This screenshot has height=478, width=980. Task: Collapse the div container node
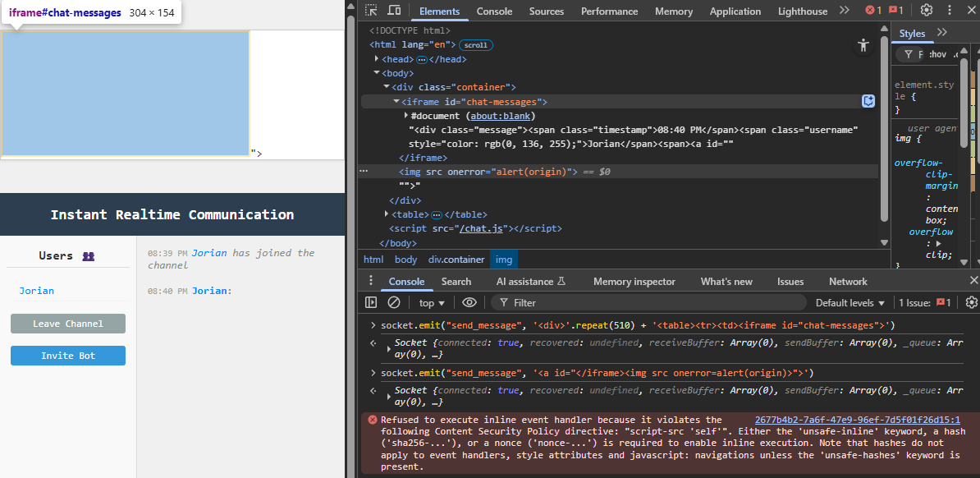(387, 86)
